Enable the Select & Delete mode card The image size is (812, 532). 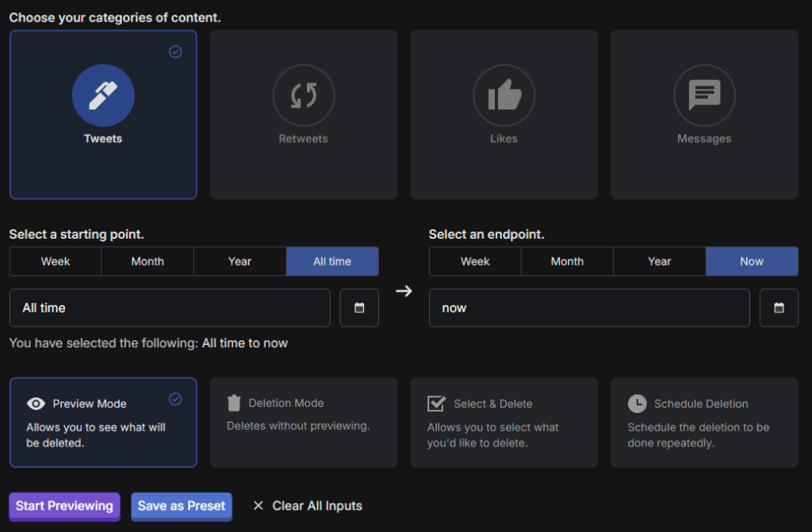point(504,422)
